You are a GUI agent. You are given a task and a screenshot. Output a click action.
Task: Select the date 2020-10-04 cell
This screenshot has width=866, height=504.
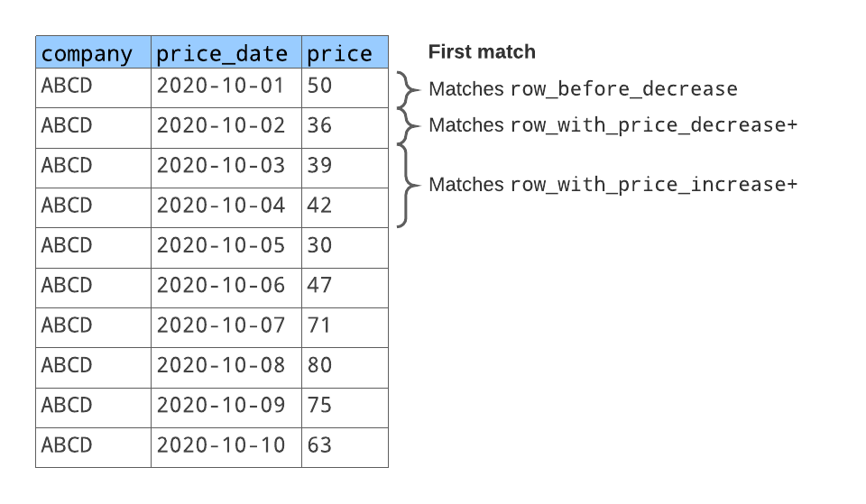click(x=221, y=206)
